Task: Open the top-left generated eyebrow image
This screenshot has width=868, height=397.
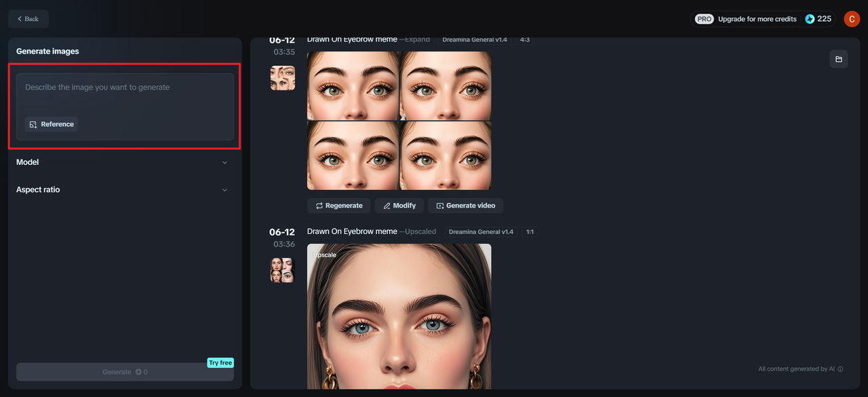Action: (x=353, y=86)
